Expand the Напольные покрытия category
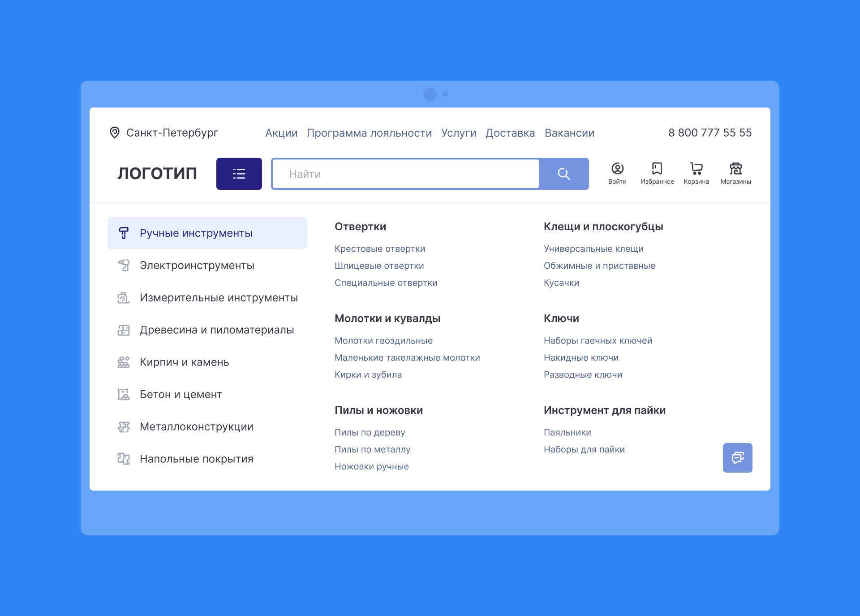The width and height of the screenshot is (860, 616). pyautogui.click(x=196, y=458)
